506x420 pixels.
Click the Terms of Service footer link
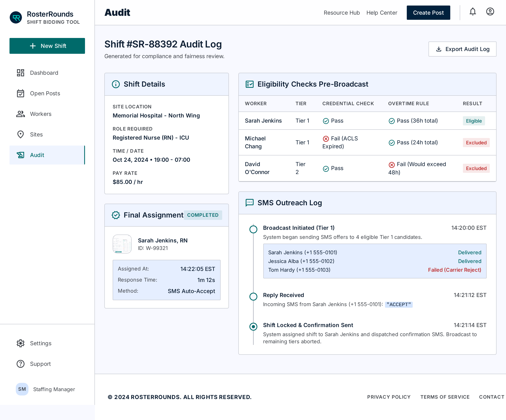pyautogui.click(x=445, y=397)
